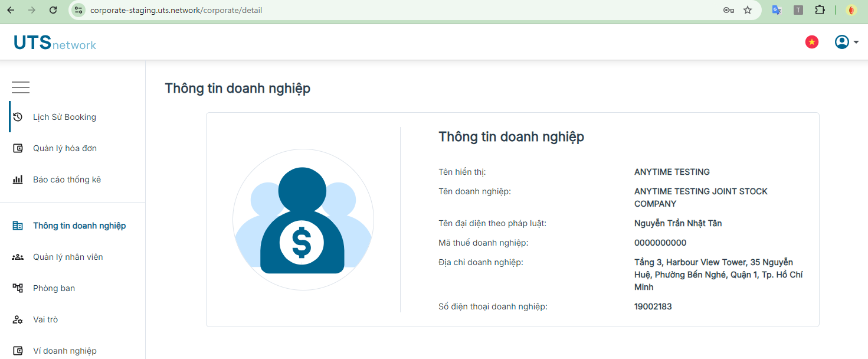Click the card title Thông tin doanh nghiệp
Image resolution: width=868 pixels, height=359 pixels.
coord(511,137)
